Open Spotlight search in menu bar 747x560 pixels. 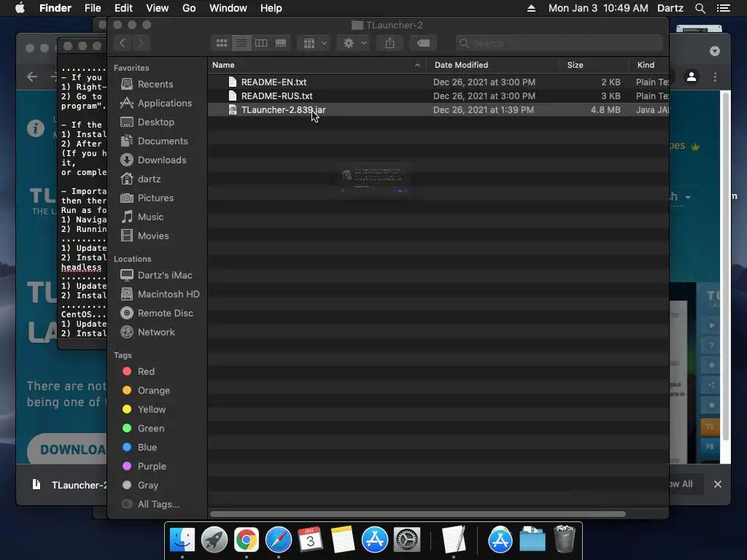pyautogui.click(x=700, y=8)
